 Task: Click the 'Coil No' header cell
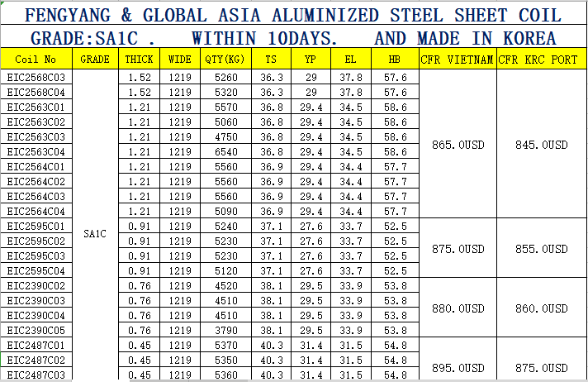[x=36, y=59]
